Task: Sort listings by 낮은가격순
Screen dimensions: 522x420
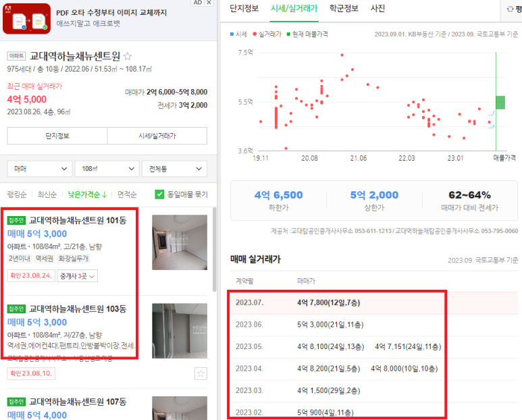Action: 87,194
